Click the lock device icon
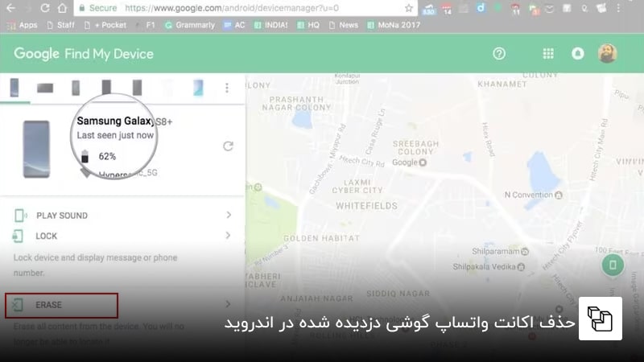644x362 pixels. 18,236
